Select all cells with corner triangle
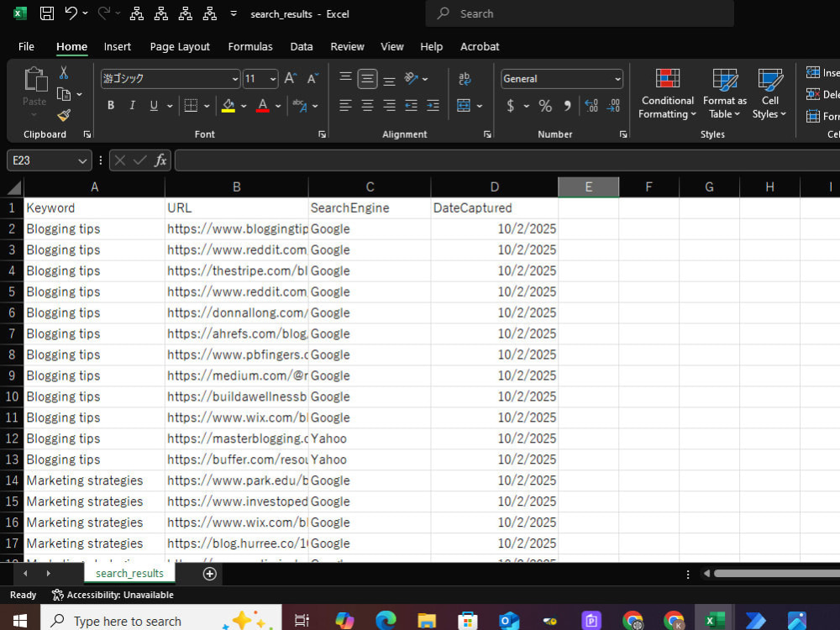Viewport: 840px width, 630px height. [x=14, y=187]
